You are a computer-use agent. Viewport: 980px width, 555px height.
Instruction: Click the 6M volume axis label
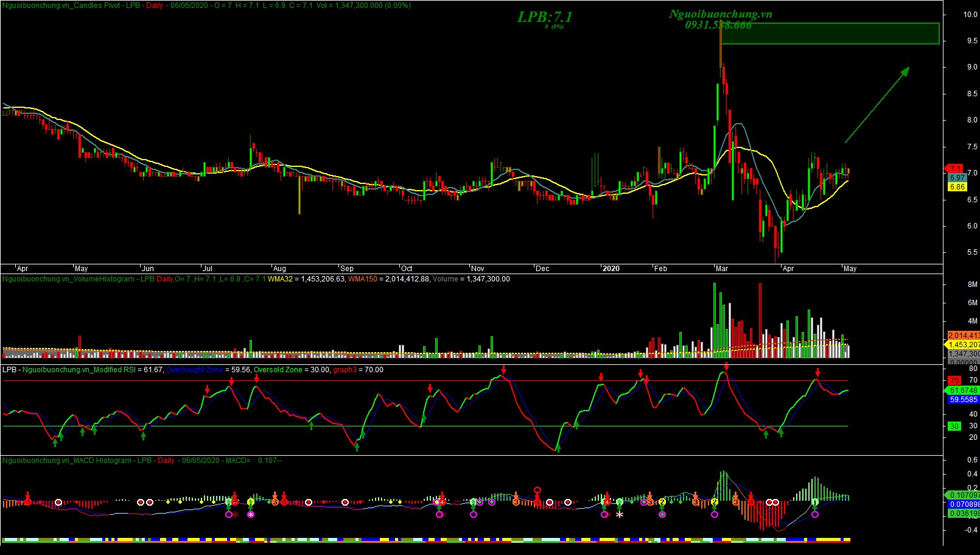(973, 303)
